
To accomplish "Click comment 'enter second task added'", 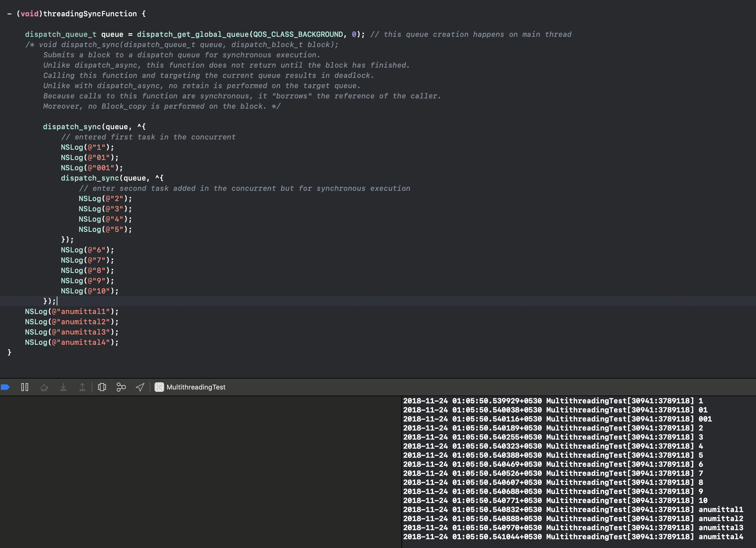I will 245,188.
